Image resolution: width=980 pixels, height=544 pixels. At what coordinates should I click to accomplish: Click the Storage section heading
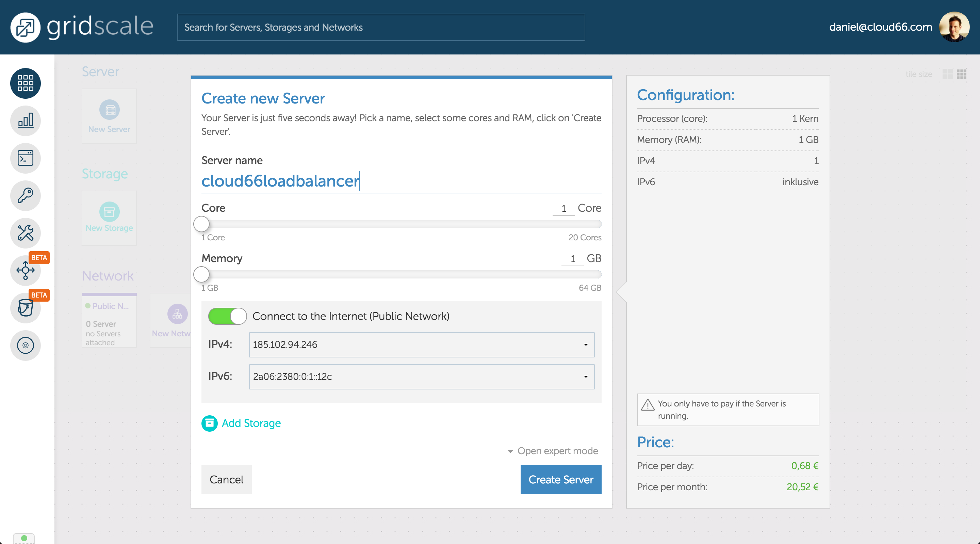pyautogui.click(x=104, y=174)
